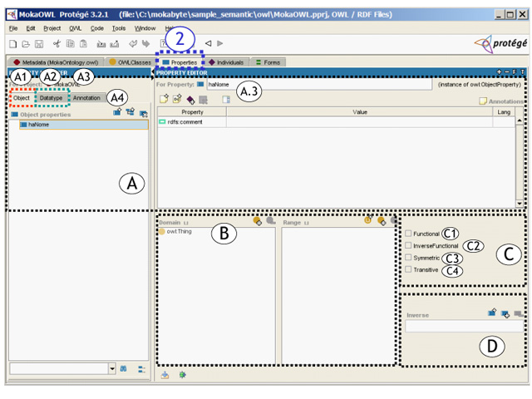This screenshot has width=532, height=399.
Task: Click the plus icon in Property Editor header
Action: coord(499,72)
